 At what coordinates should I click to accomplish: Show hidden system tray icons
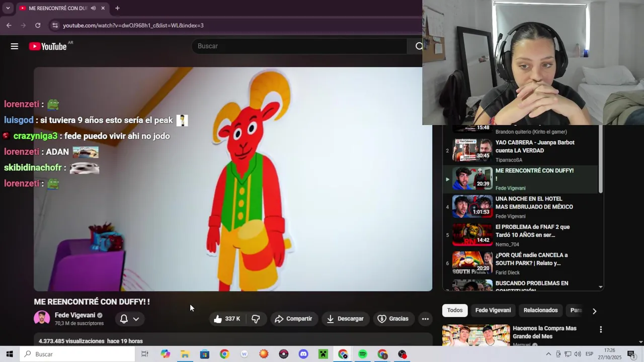click(548, 354)
